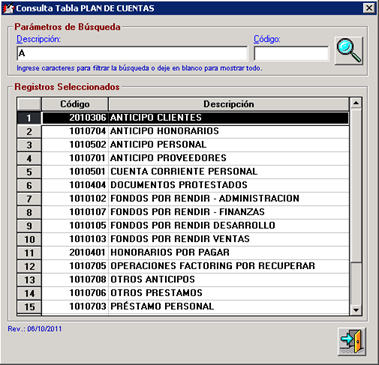The height and width of the screenshot is (365, 379).
Task: Click the Descripción column header
Action: coord(229,104)
